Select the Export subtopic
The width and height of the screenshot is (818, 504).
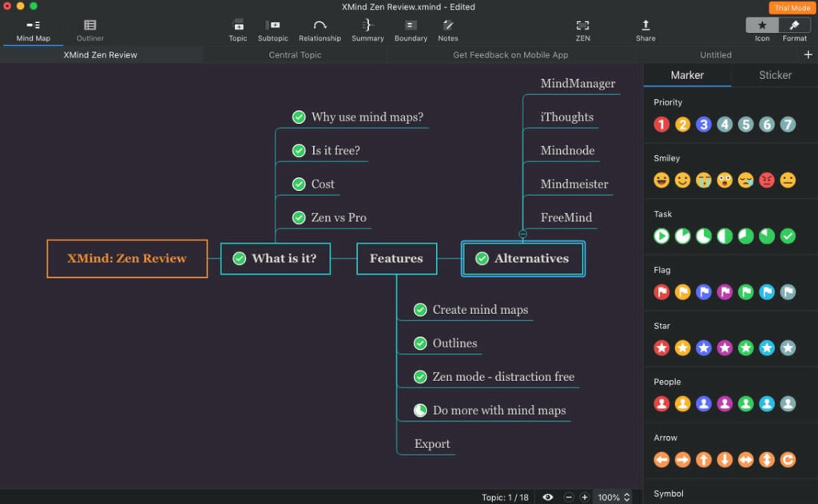432,443
